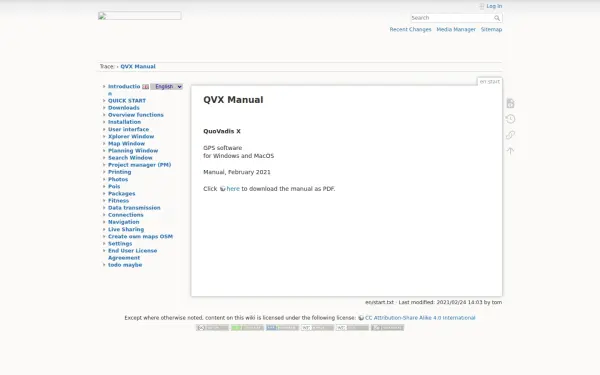Open Old revisions clock icon

510,119
